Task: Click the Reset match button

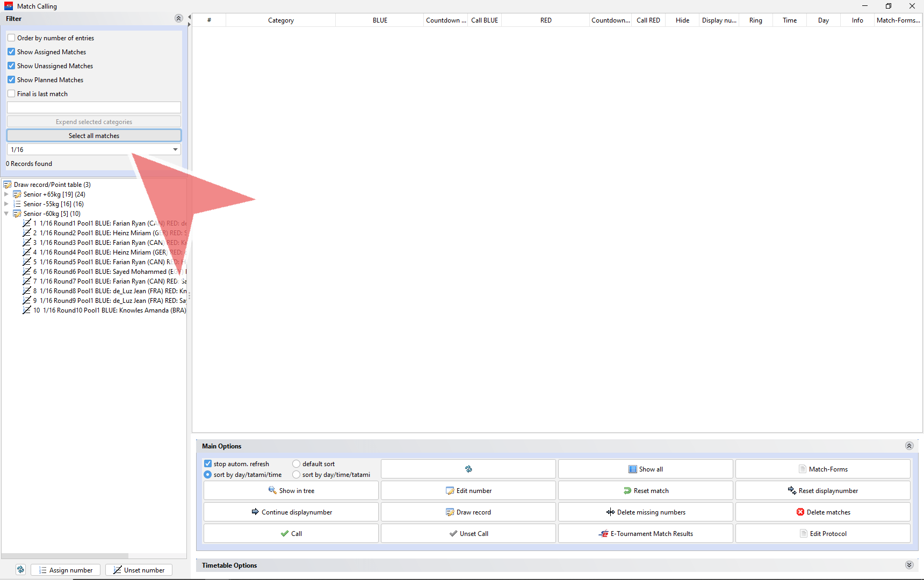Action: 645,490
